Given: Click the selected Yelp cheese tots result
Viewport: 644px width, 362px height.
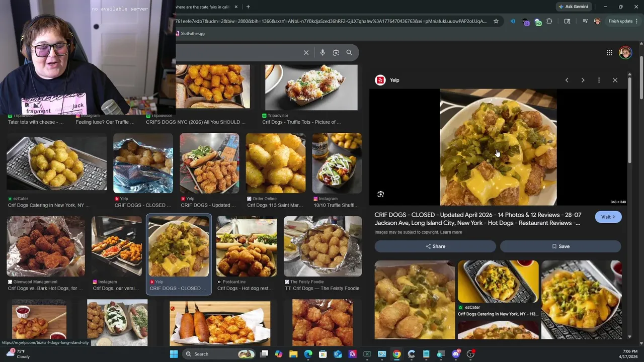Looking at the screenshot, I should 179,246.
